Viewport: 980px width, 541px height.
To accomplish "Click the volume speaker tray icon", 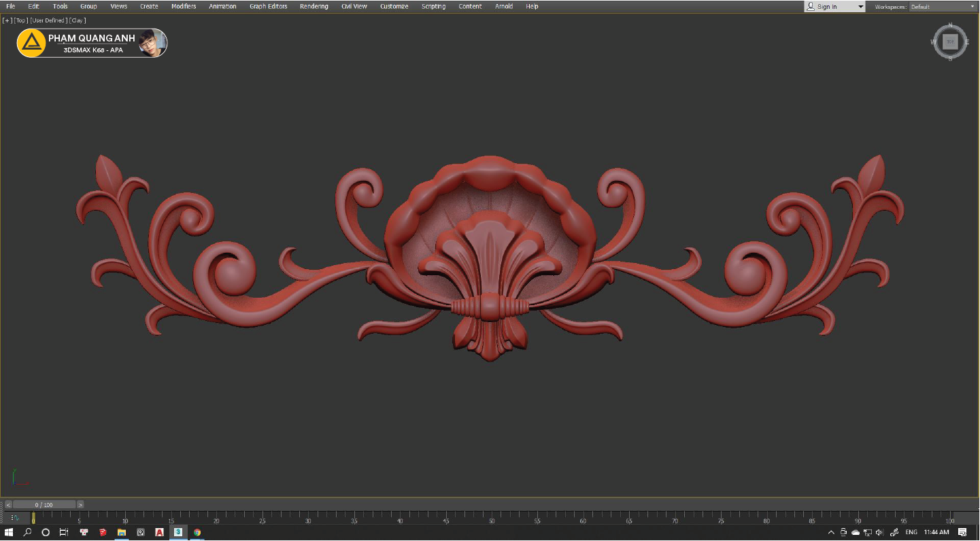I will click(879, 532).
